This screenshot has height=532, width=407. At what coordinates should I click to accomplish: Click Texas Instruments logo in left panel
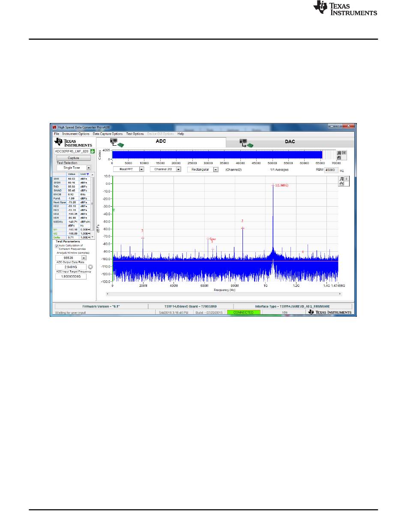coord(72,143)
